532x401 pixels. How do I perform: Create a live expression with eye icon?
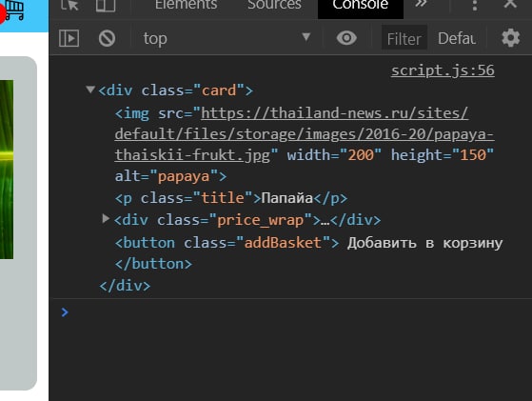[x=346, y=38]
